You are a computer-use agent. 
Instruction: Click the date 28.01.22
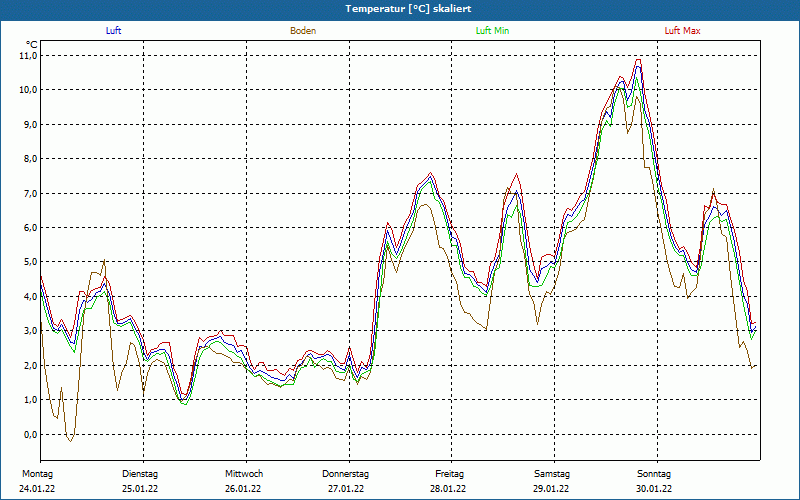click(448, 489)
